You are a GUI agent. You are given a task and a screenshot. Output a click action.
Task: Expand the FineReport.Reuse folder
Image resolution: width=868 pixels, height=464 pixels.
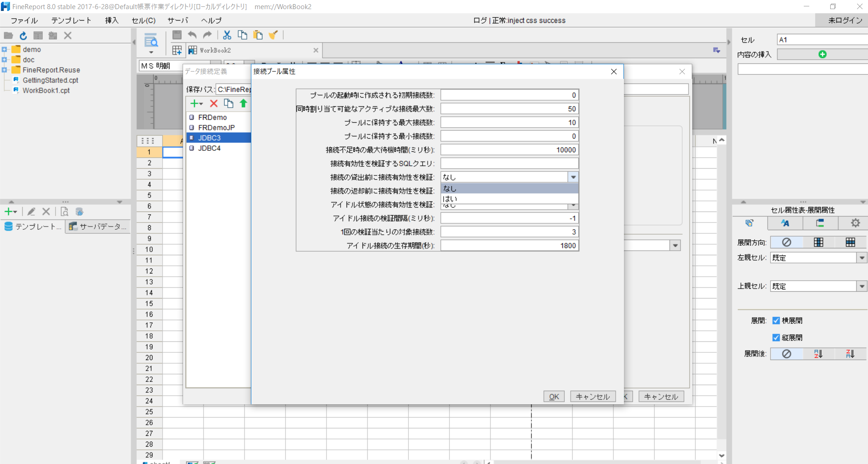pos(4,70)
